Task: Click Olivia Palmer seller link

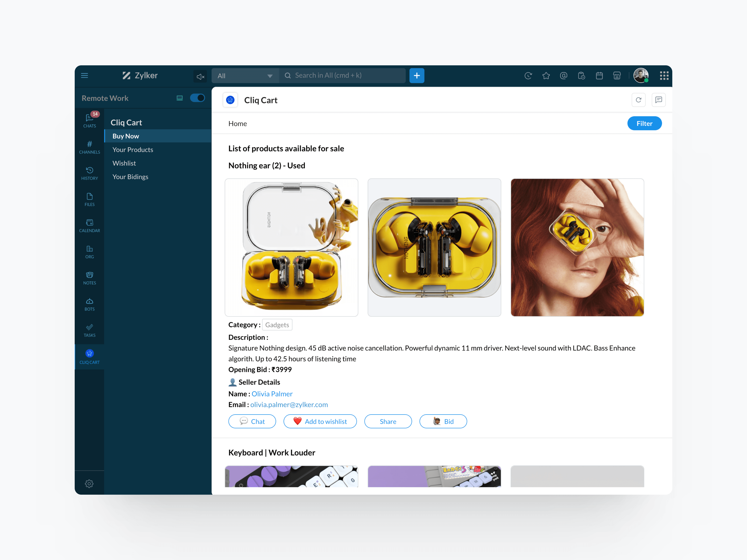Action: (x=272, y=394)
